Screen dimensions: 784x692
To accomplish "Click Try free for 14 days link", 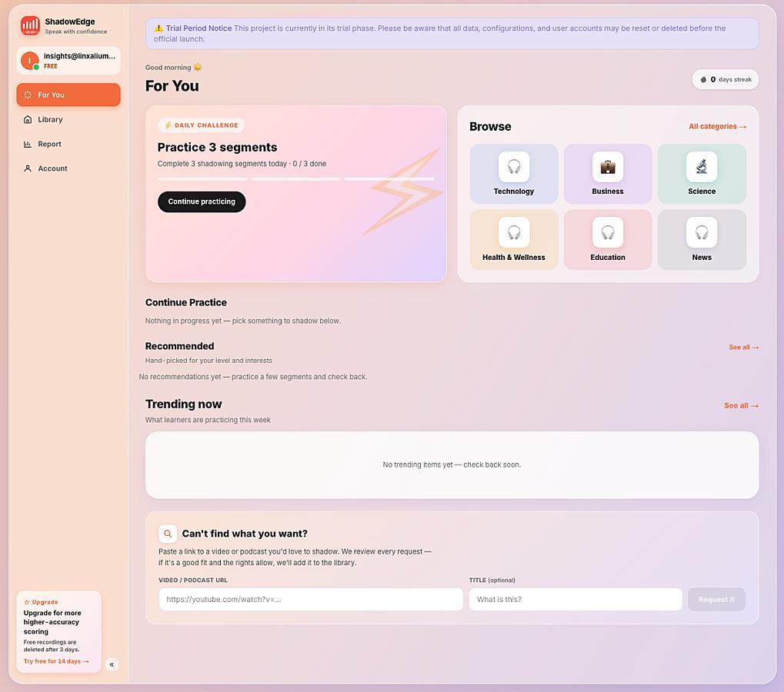I will (56, 661).
